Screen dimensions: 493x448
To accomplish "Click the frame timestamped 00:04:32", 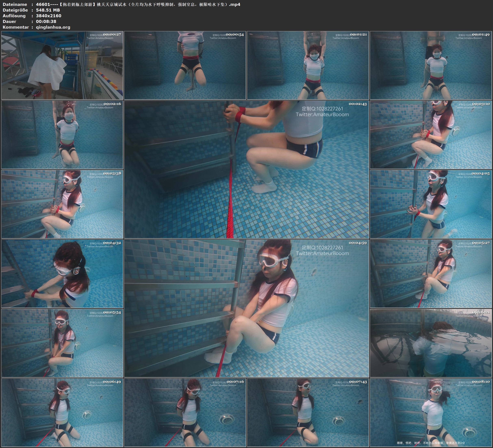I will (x=62, y=274).
